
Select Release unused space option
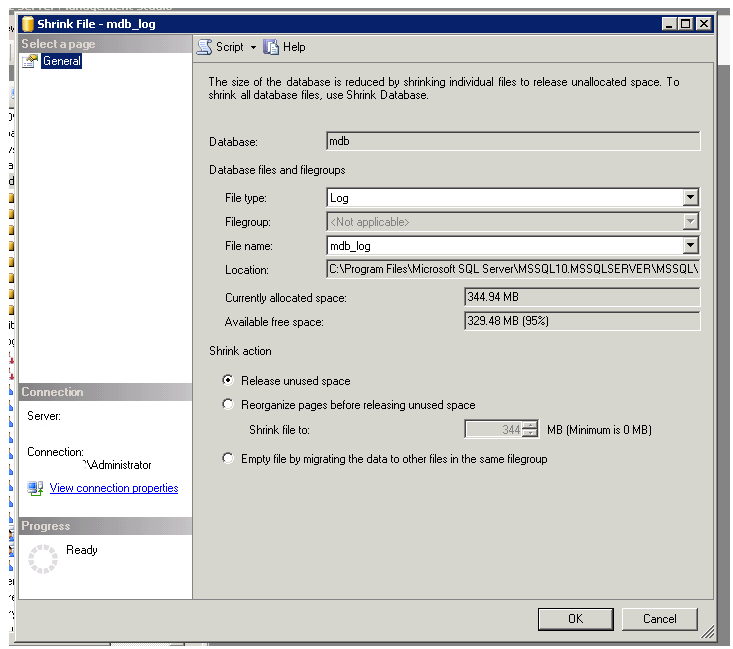coord(229,380)
